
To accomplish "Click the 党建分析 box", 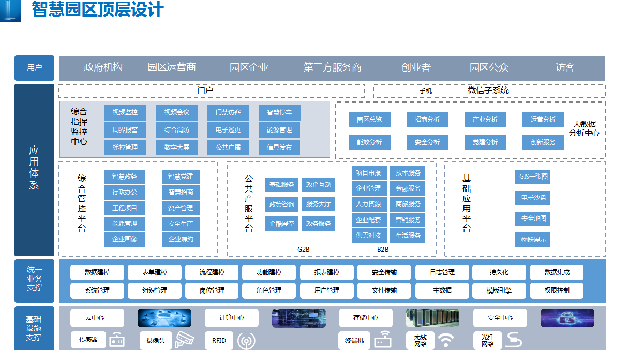I will (x=485, y=142).
